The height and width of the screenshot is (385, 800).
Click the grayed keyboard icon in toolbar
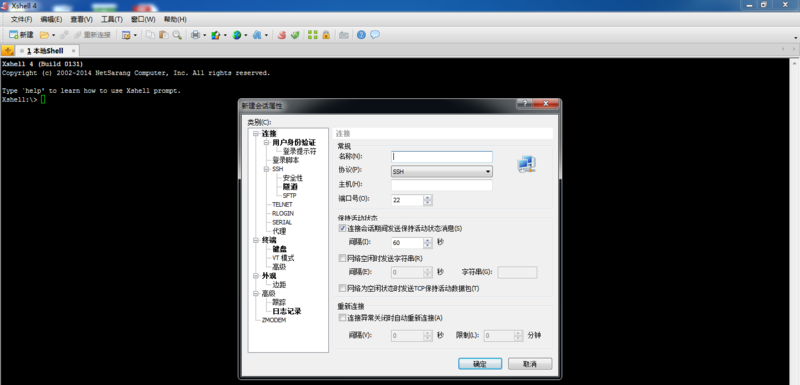(x=344, y=35)
